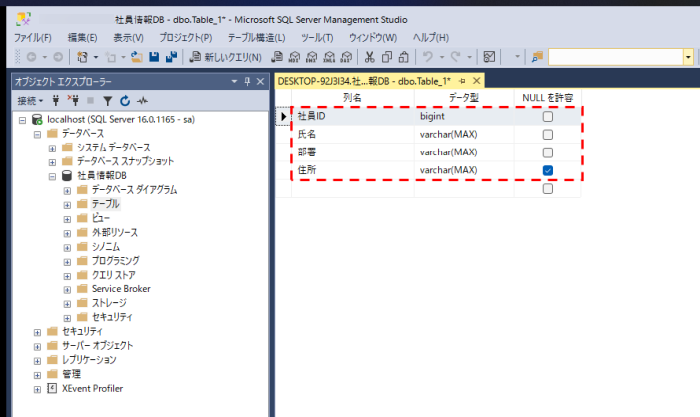
Task: Expand the テーブル folder node
Action: [67, 204]
